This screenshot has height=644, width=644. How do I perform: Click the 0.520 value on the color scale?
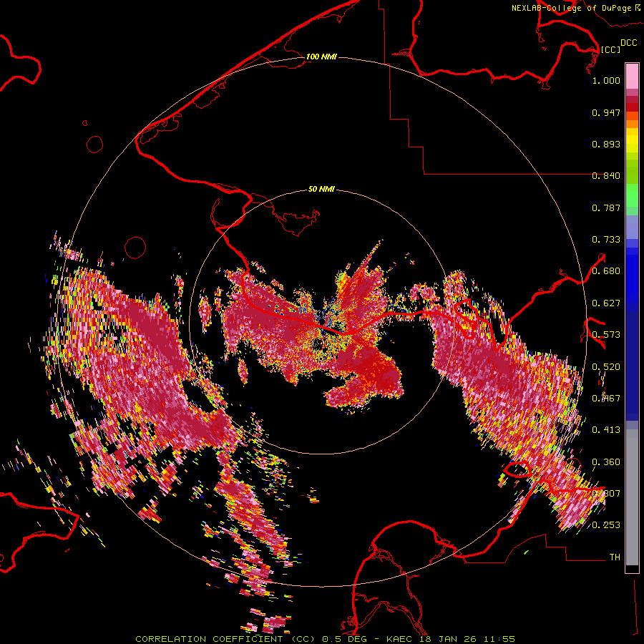point(606,367)
